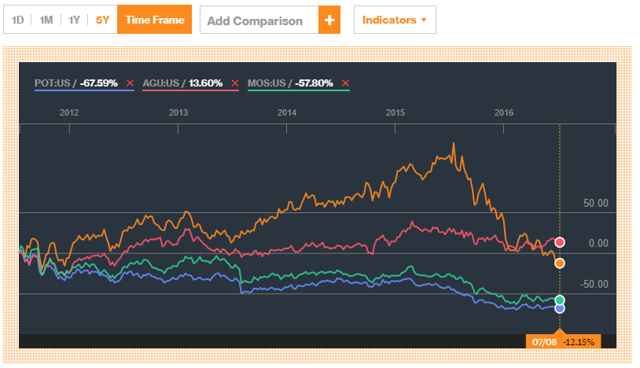The height and width of the screenshot is (368, 640).
Task: Click the POT:US legend label
Action: coord(52,83)
